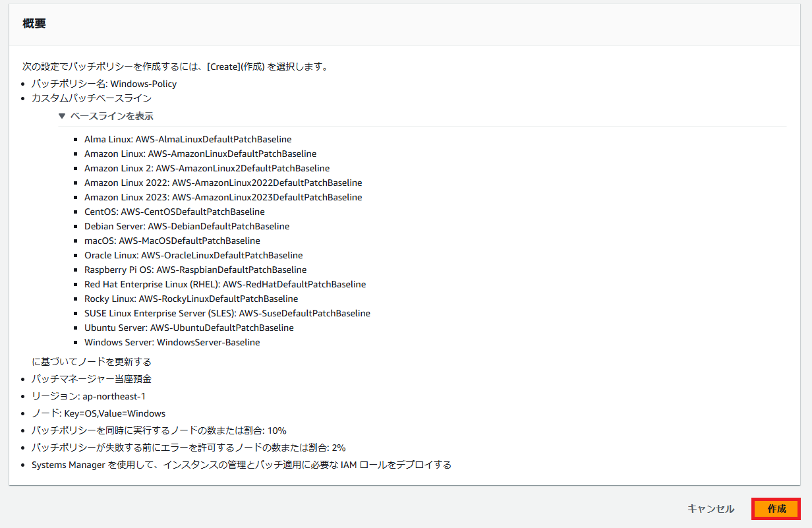Click the instruction sentence mentioning [Create](作成)
The width and height of the screenshot is (812, 528).
pos(175,67)
